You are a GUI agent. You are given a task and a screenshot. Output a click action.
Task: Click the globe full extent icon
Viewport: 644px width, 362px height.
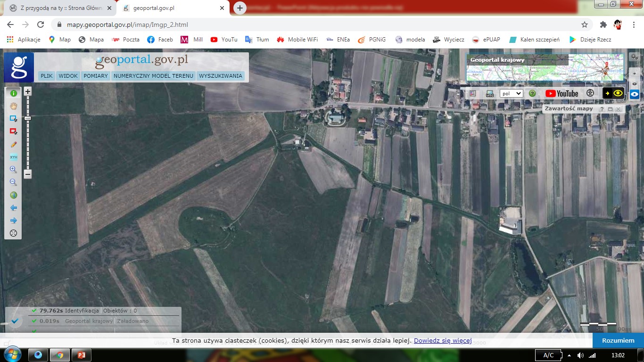[x=13, y=195]
